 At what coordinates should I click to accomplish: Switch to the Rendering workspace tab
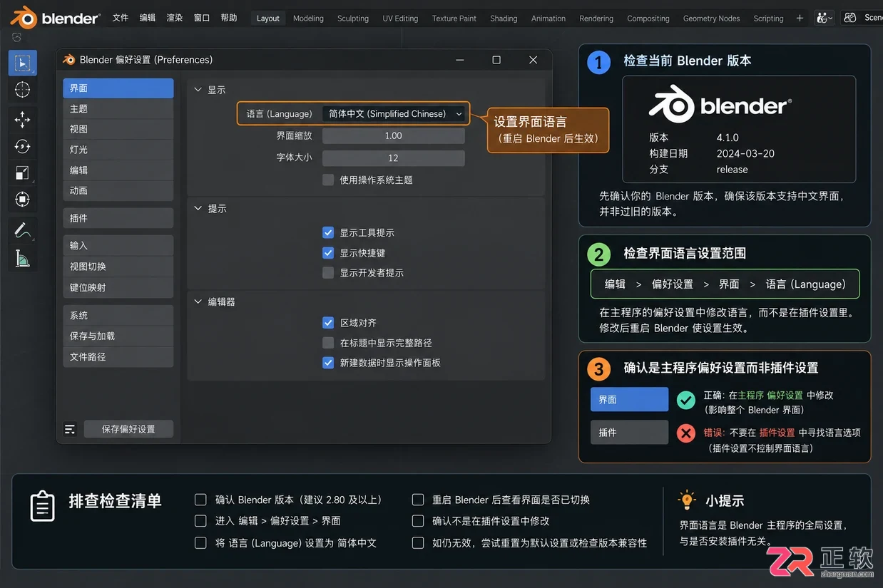pyautogui.click(x=596, y=19)
